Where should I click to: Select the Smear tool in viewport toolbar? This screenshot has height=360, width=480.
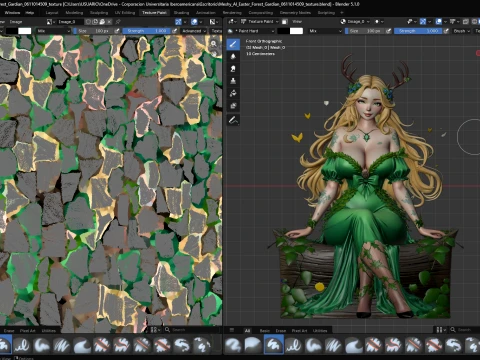point(233,69)
